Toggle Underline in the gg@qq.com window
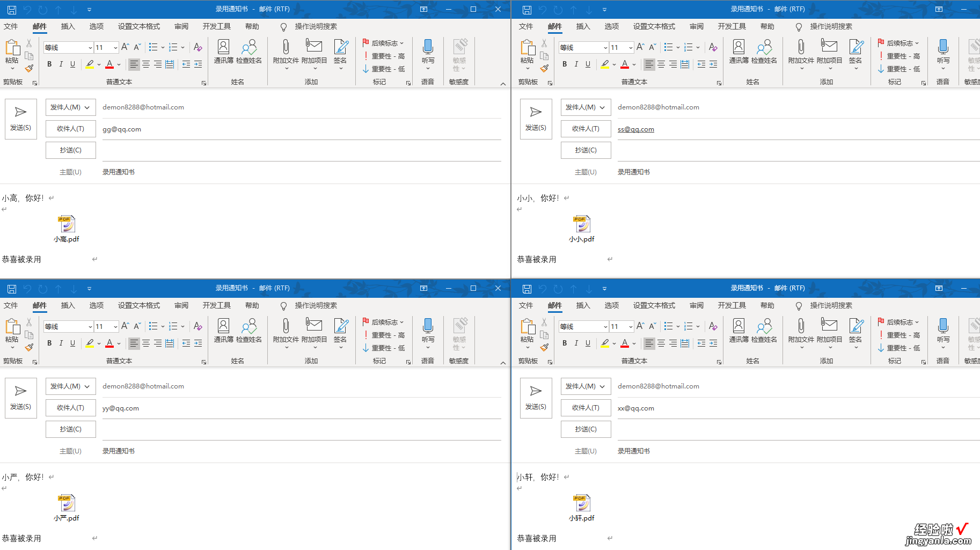980x550 pixels. coord(73,64)
